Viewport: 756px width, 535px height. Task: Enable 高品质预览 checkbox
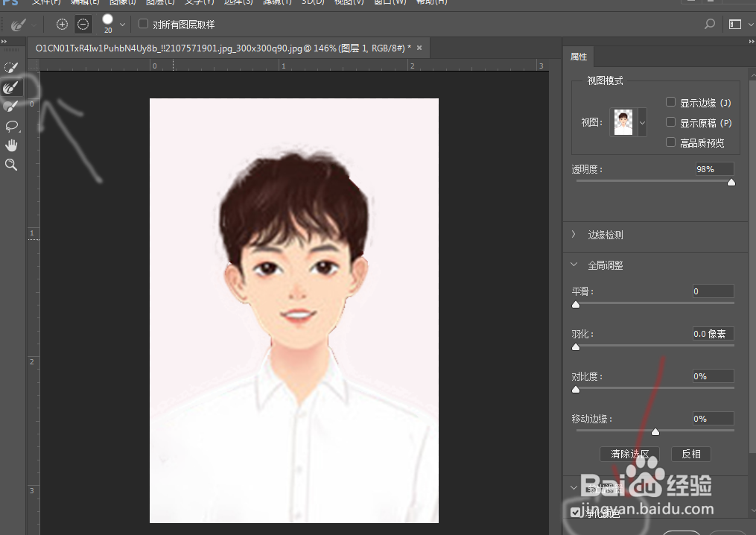670,142
